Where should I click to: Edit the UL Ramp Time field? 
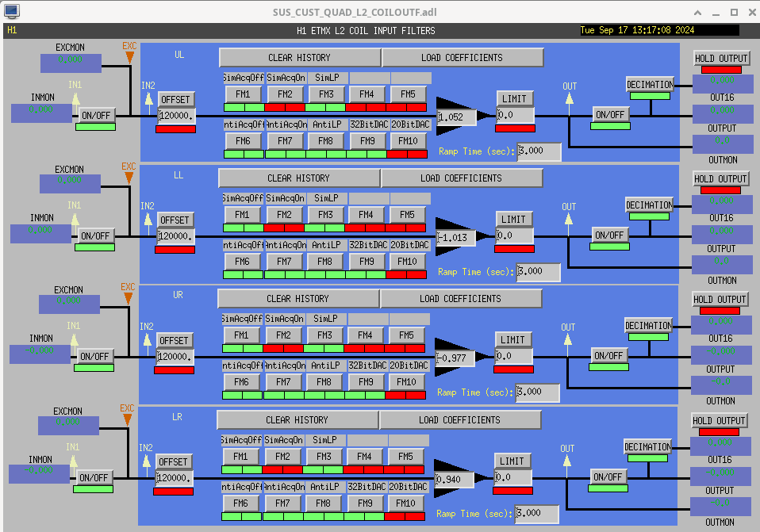539,151
